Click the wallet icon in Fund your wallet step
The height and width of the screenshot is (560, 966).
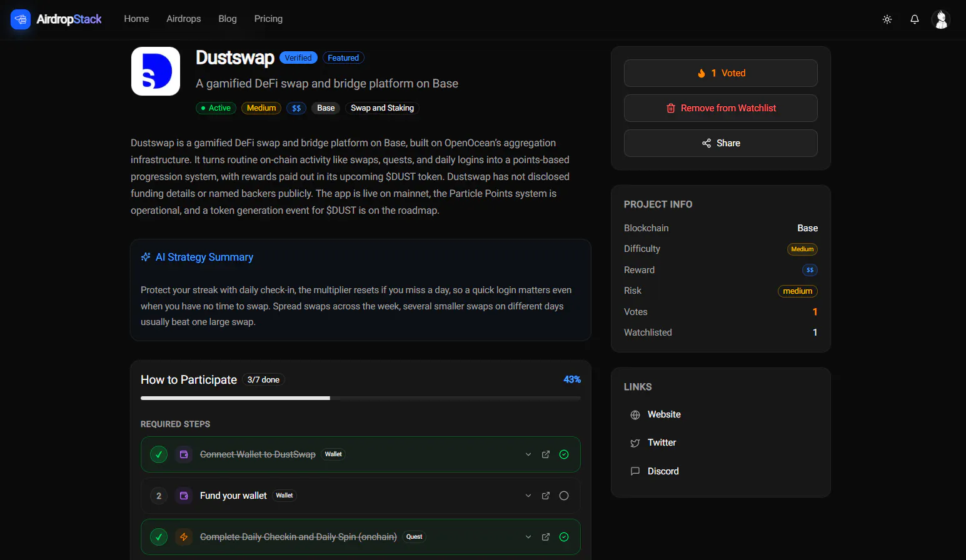coord(184,496)
